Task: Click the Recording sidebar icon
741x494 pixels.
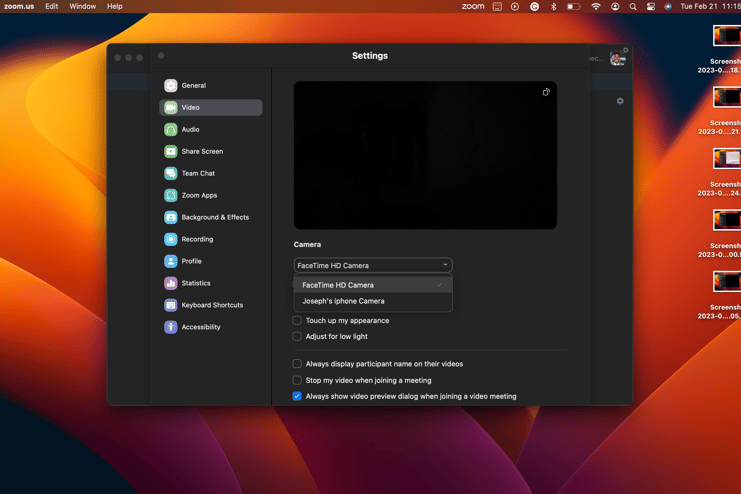Action: (171, 239)
